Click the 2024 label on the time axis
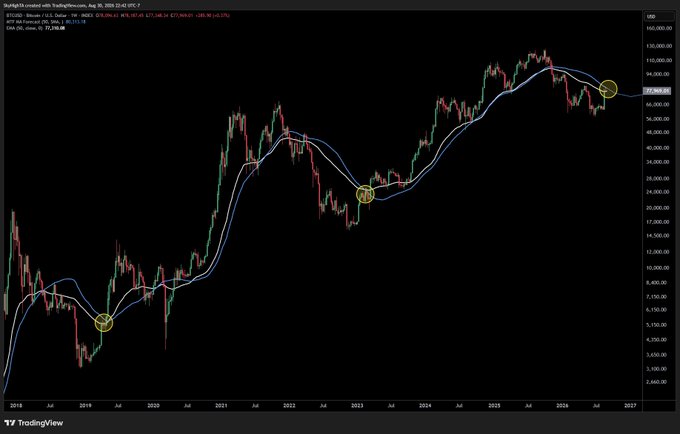The height and width of the screenshot is (434, 680). pos(425,406)
